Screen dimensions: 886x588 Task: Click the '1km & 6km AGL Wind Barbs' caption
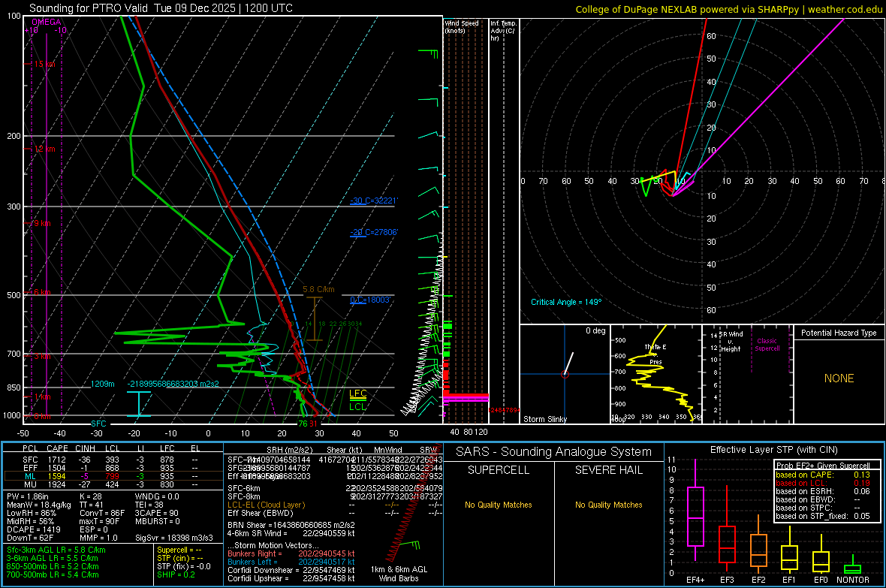click(x=399, y=574)
